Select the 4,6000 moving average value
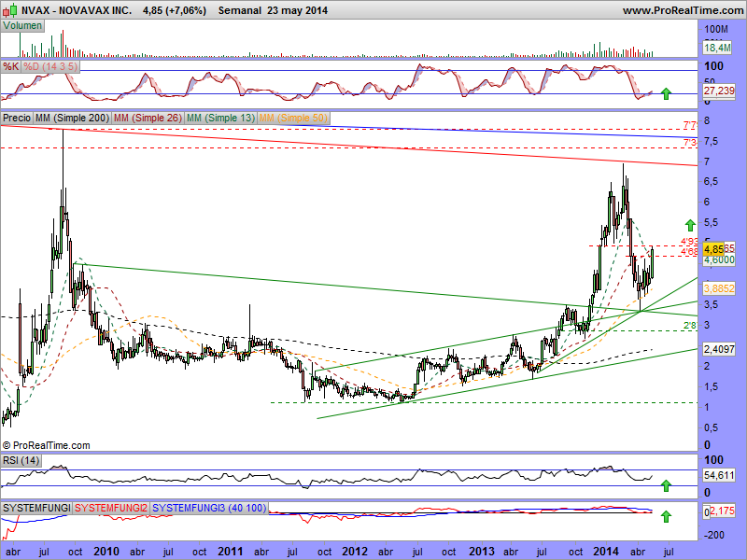 click(719, 260)
